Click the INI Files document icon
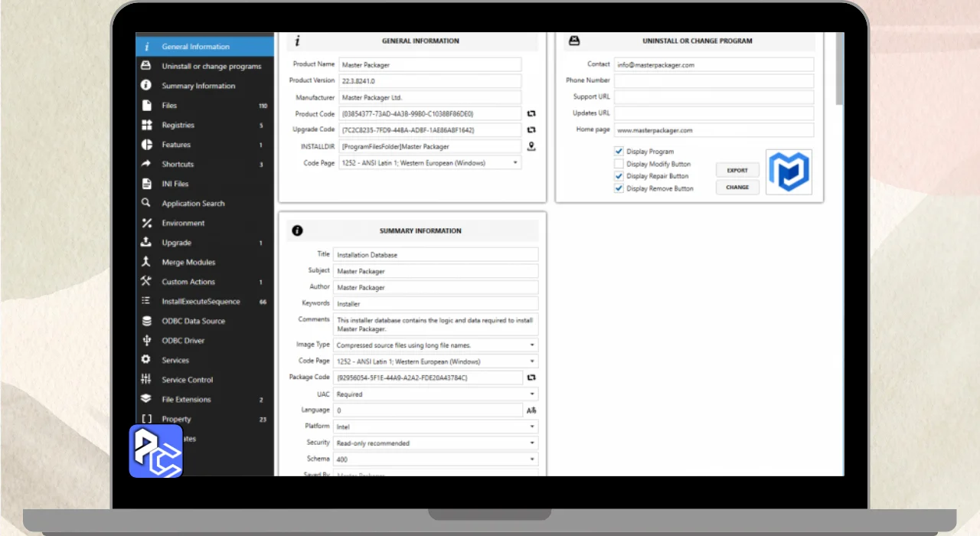The image size is (980, 536). click(x=146, y=184)
